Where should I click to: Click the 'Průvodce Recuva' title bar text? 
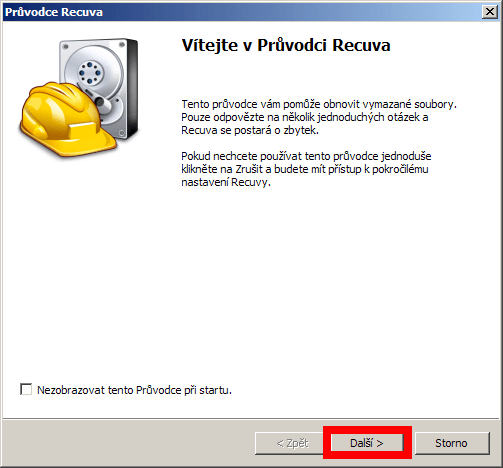54,12
